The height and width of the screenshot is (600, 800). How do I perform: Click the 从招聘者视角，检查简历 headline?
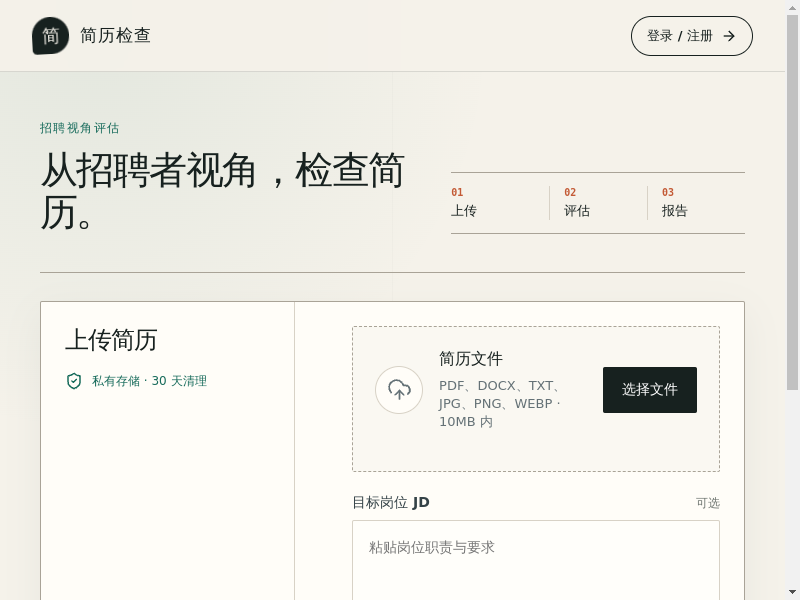[x=222, y=191]
